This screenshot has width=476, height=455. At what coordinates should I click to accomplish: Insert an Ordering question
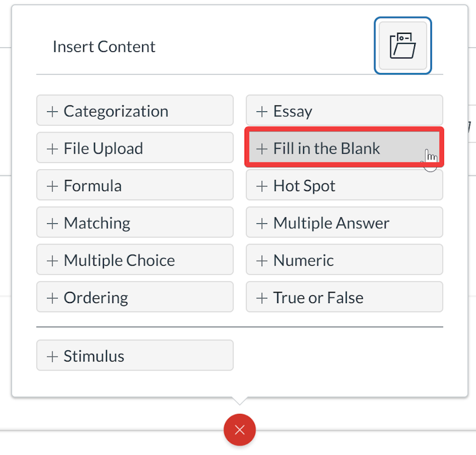click(134, 297)
